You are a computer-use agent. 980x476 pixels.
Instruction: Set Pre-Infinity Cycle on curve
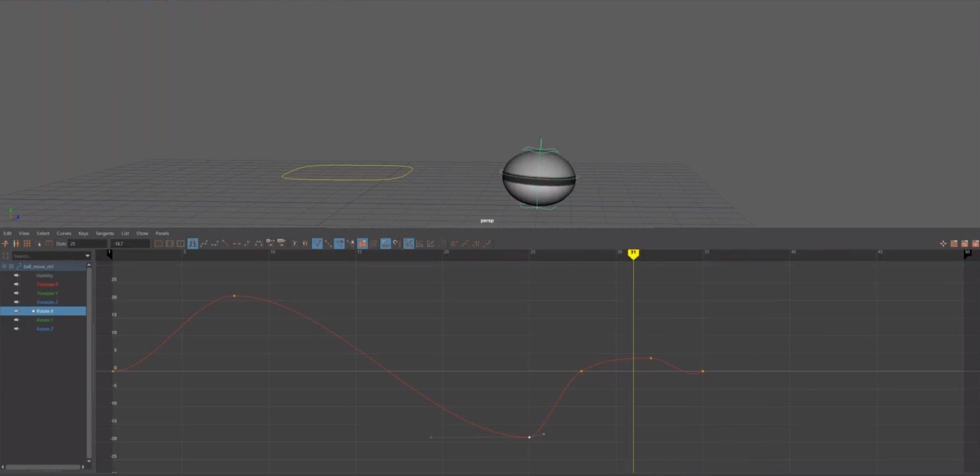coord(454,244)
